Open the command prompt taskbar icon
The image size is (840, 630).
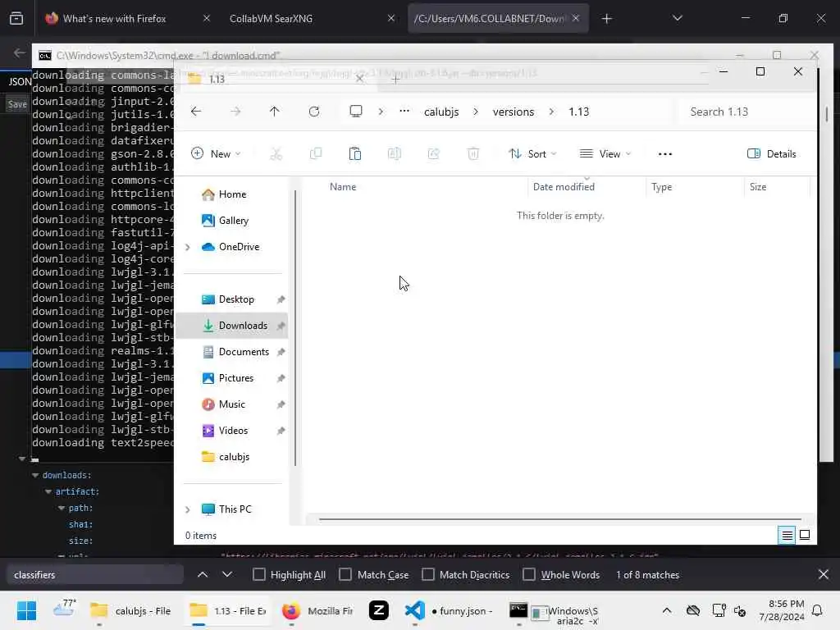coord(518,610)
